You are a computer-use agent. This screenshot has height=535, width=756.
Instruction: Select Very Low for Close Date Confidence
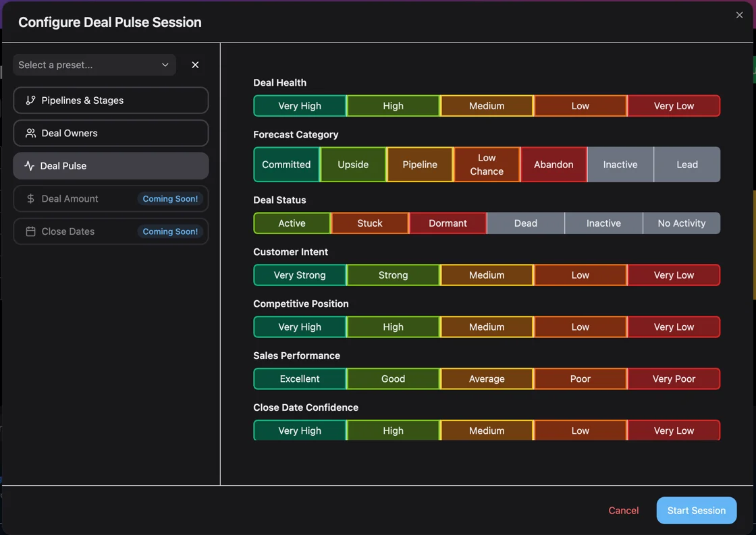[673, 430]
